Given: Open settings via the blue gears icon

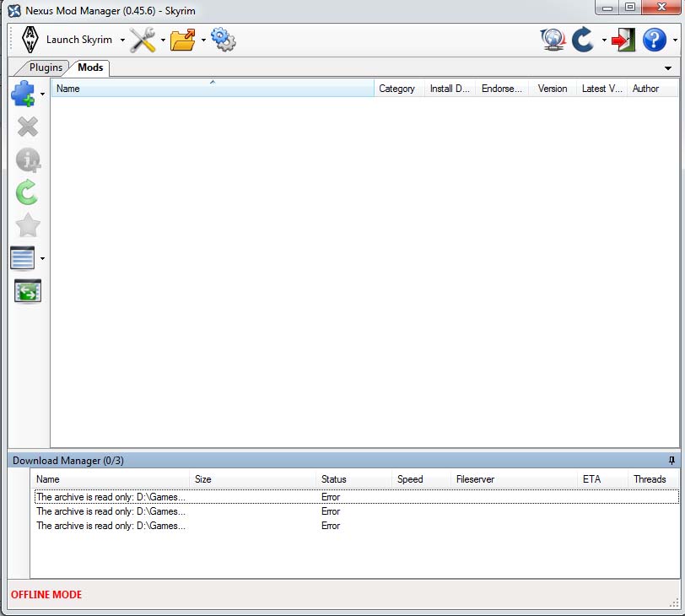Looking at the screenshot, I should 224,40.
